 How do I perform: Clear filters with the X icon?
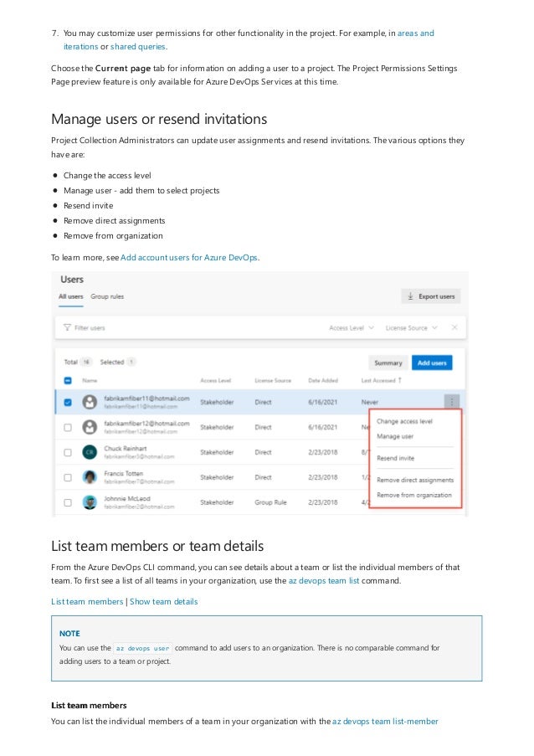454,327
